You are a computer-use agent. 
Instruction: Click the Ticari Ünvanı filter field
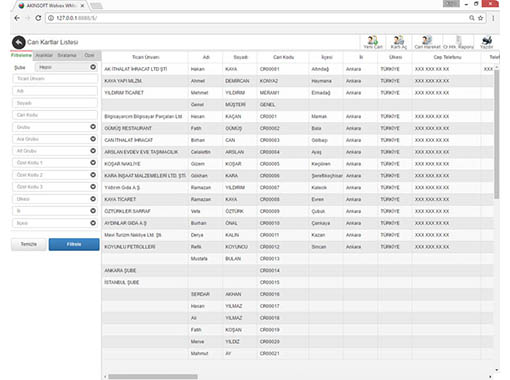(55, 79)
